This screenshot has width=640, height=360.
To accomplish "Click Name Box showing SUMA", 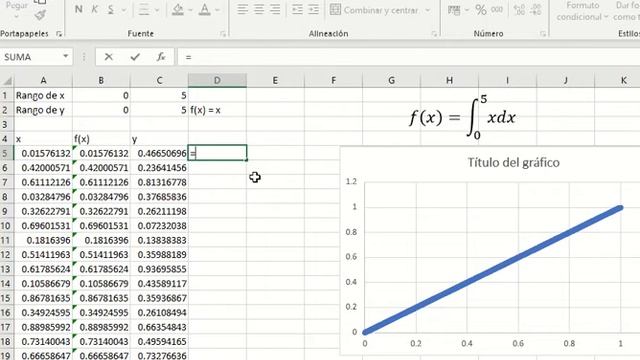I will [x=30, y=57].
